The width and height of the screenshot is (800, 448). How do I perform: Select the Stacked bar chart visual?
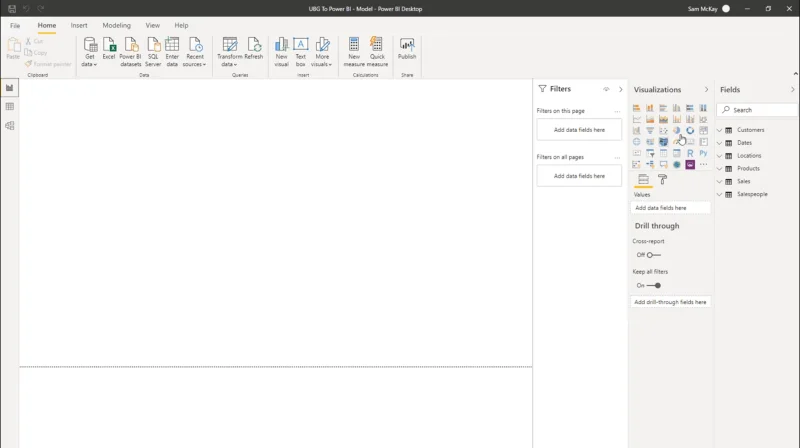tap(637, 108)
